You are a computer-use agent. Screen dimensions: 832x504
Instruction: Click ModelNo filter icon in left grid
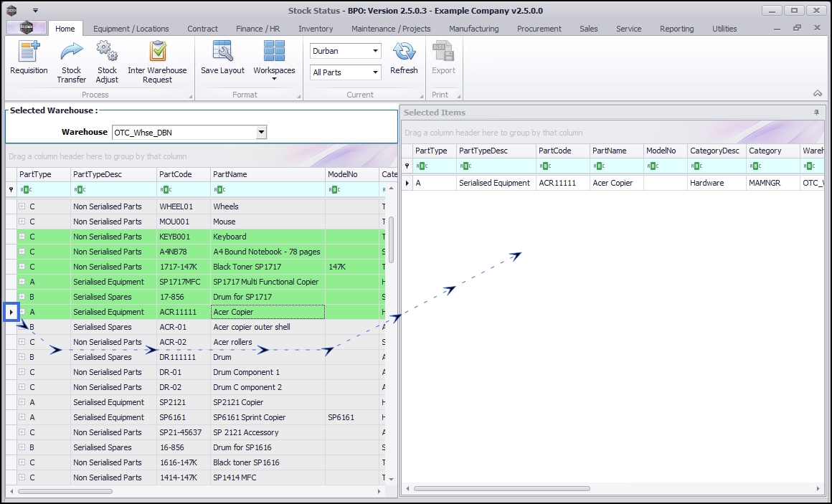334,189
